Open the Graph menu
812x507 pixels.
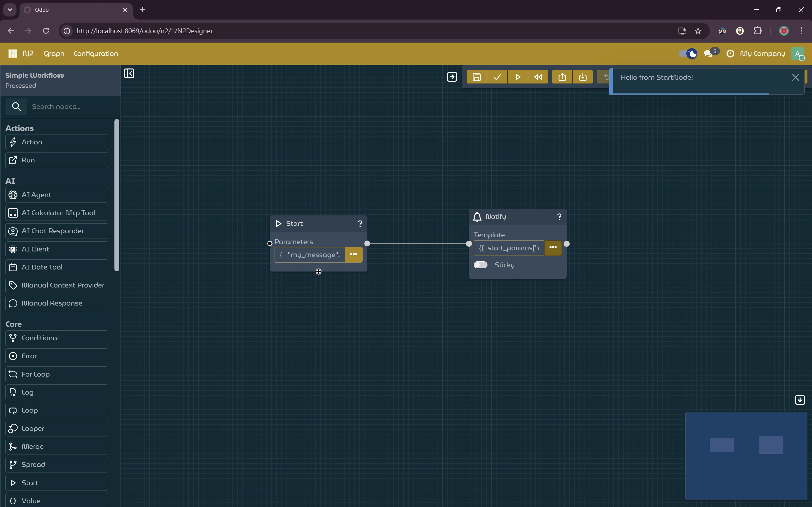54,54
